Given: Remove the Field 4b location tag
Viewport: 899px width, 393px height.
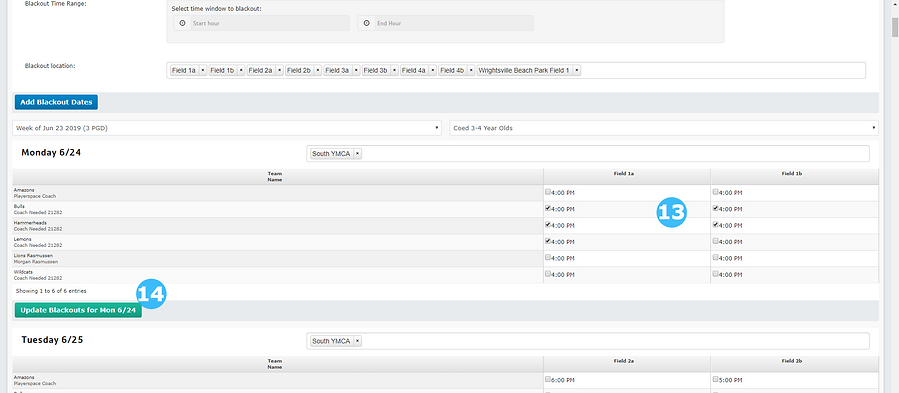Looking at the screenshot, I should [x=471, y=70].
